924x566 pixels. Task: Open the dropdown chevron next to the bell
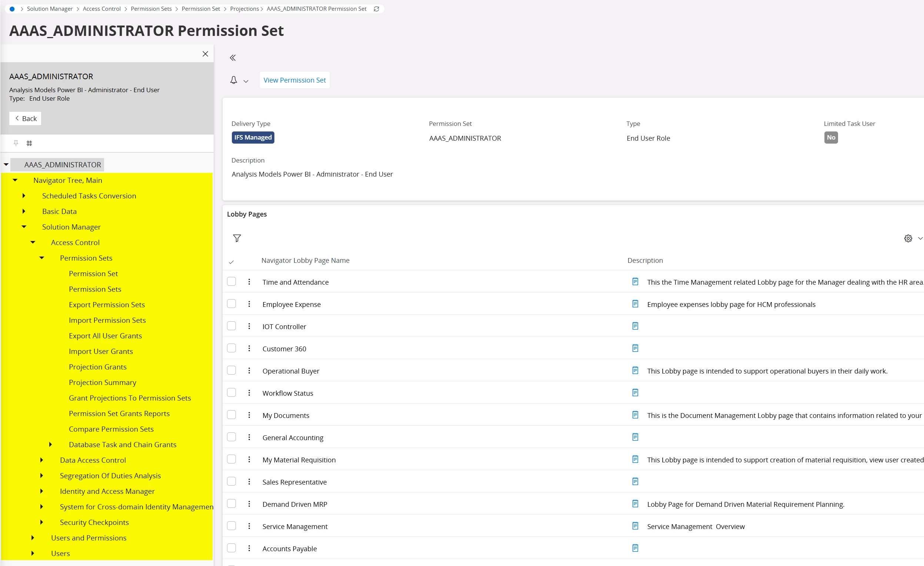[246, 81]
